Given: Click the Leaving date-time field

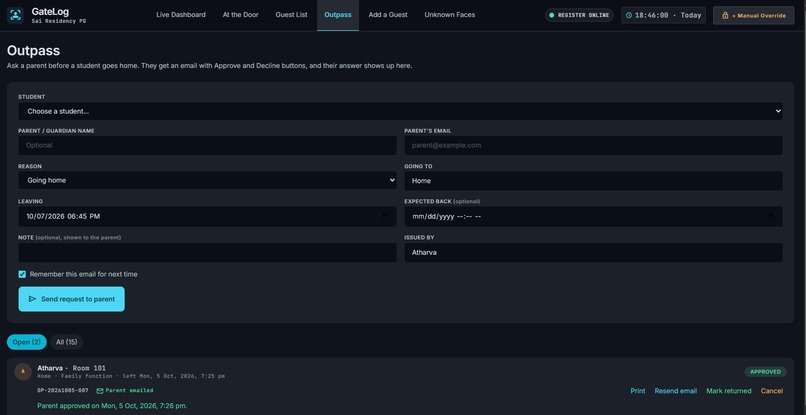Looking at the screenshot, I should 207,216.
